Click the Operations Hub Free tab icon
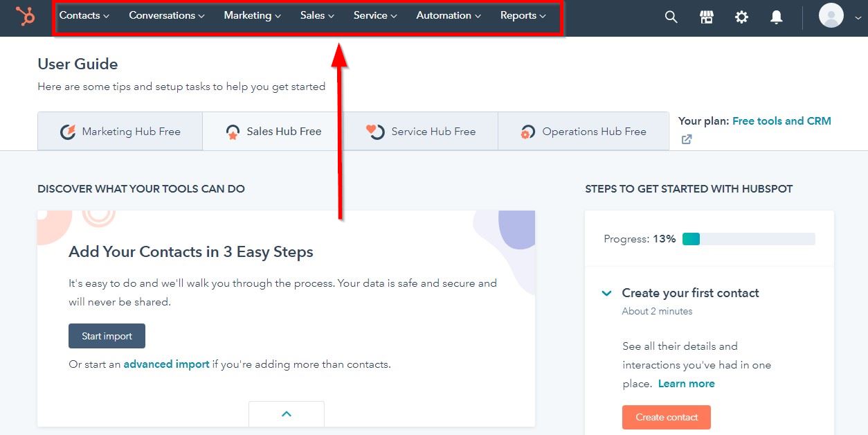Viewport: 868px width, 435px height. pos(527,132)
